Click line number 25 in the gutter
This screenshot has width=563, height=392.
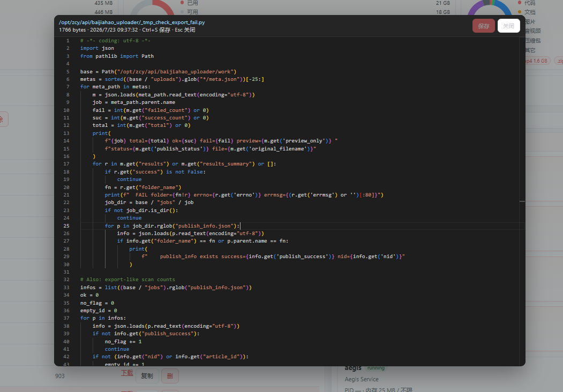(66, 226)
